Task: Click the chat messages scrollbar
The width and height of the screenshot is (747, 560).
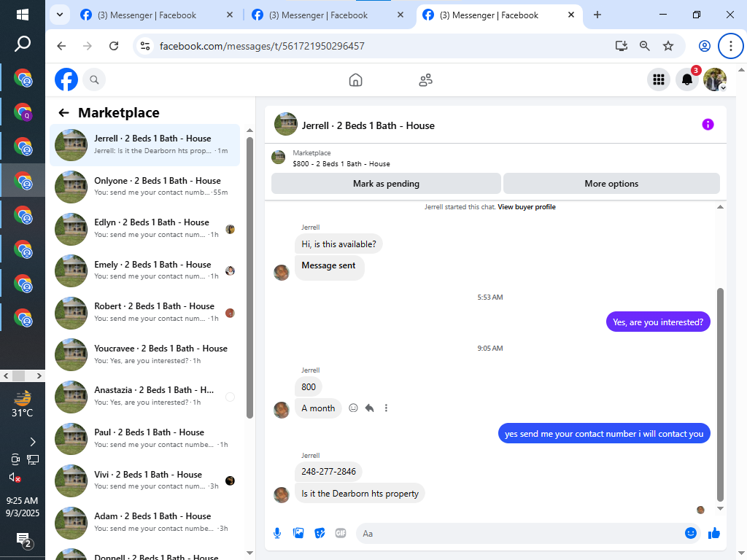Action: click(x=720, y=394)
